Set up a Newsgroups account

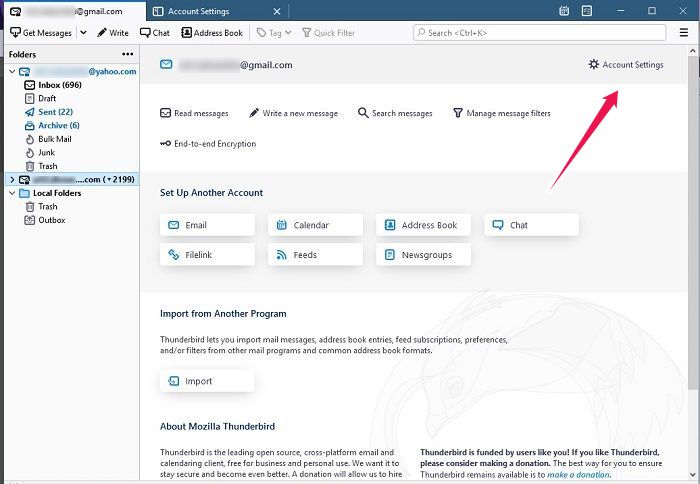point(423,255)
